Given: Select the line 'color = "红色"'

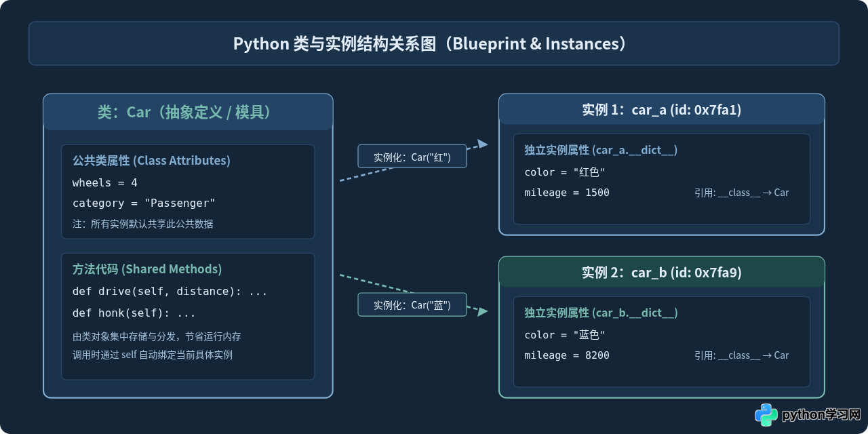Looking at the screenshot, I should click(x=564, y=172).
